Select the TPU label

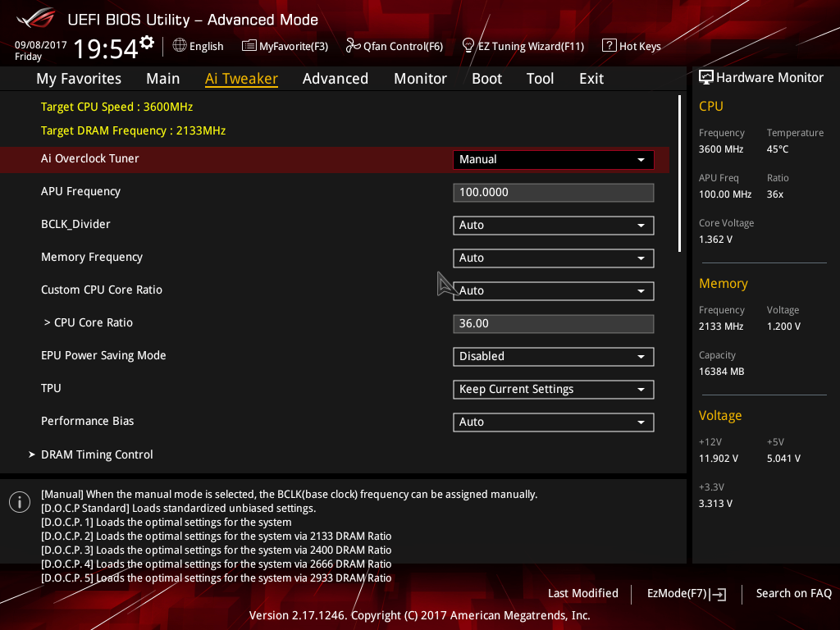51,388
